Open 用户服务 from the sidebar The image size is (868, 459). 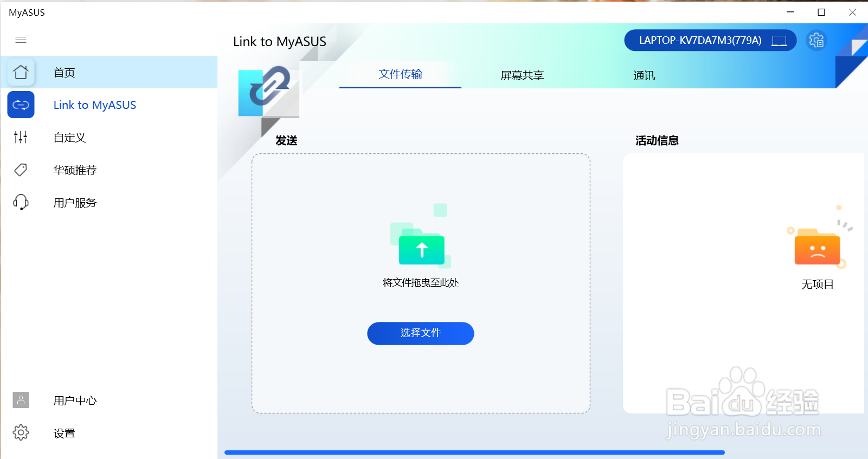tap(109, 202)
